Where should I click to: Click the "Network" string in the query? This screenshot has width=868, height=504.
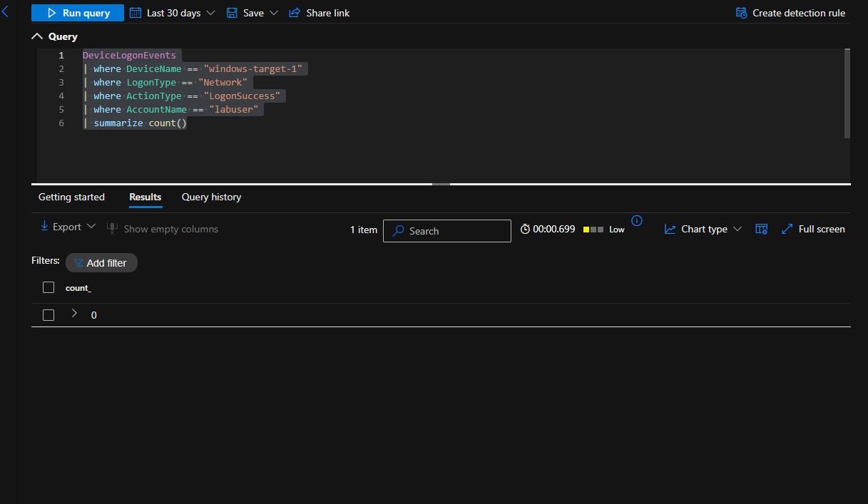(x=223, y=82)
